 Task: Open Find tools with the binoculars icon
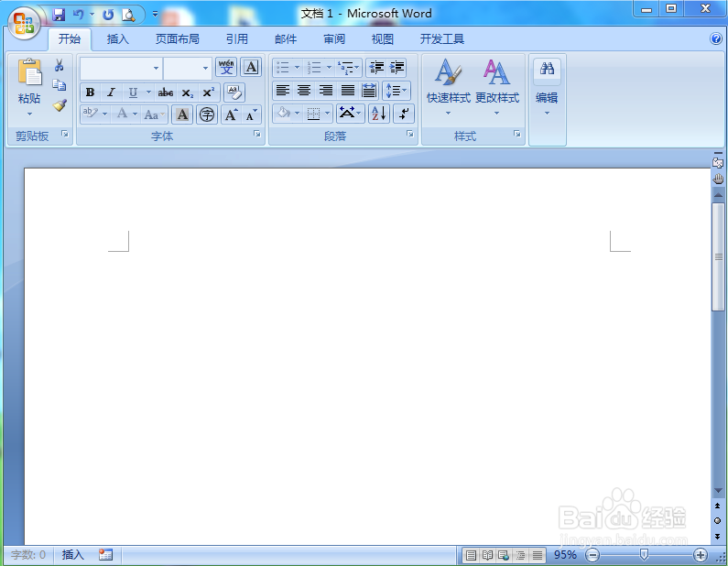coord(547,70)
